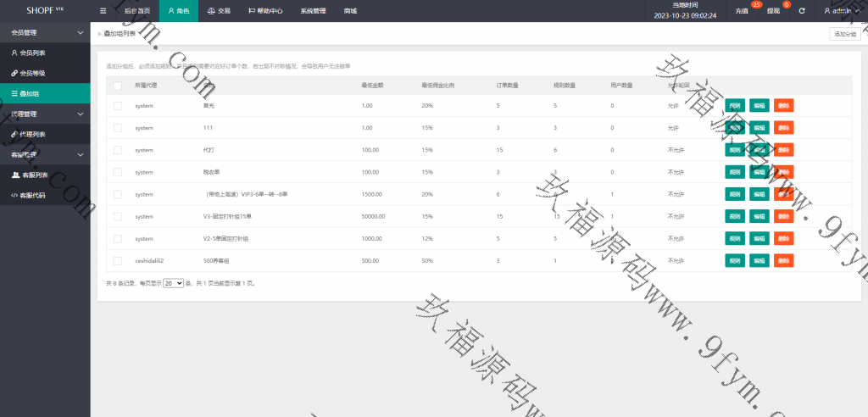868x417 pixels.
Task: Open 会员等级 in the sidebar
Action: [33, 73]
